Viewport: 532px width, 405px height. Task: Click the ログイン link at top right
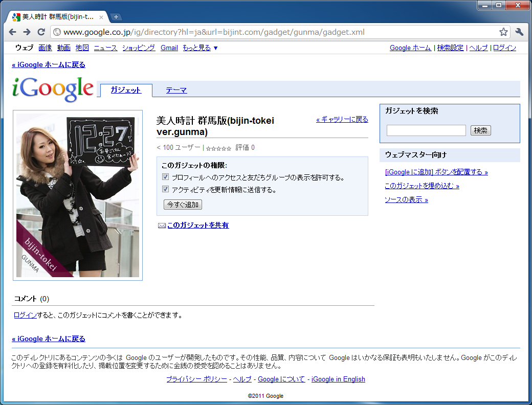[x=504, y=48]
